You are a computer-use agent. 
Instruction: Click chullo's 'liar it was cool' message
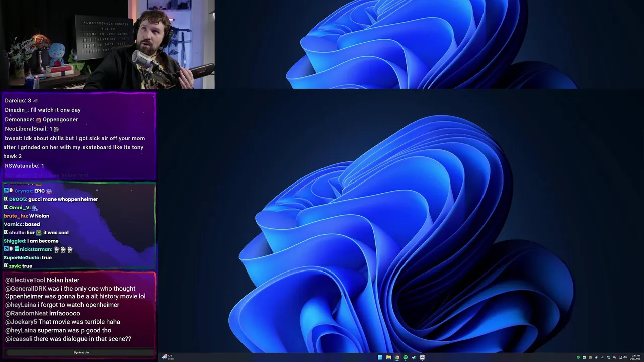click(48, 233)
